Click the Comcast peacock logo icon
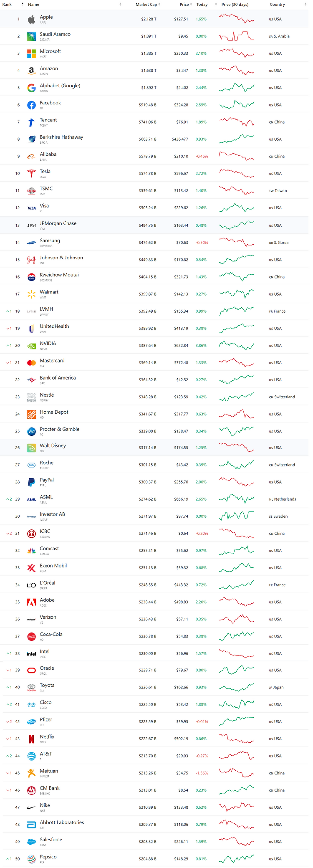313x868 pixels. pyautogui.click(x=31, y=551)
